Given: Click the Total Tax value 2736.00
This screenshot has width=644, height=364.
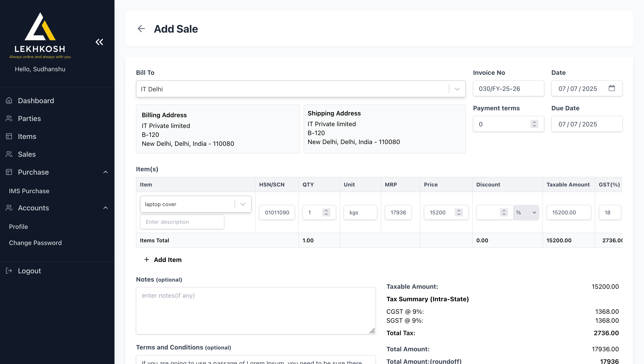Looking at the screenshot, I should coord(606,333).
